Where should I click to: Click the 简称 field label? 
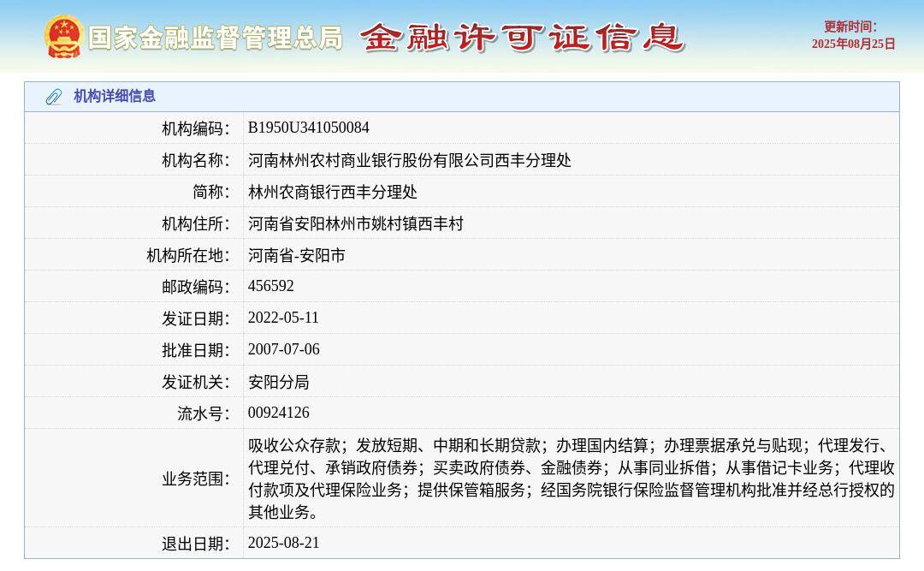click(211, 192)
